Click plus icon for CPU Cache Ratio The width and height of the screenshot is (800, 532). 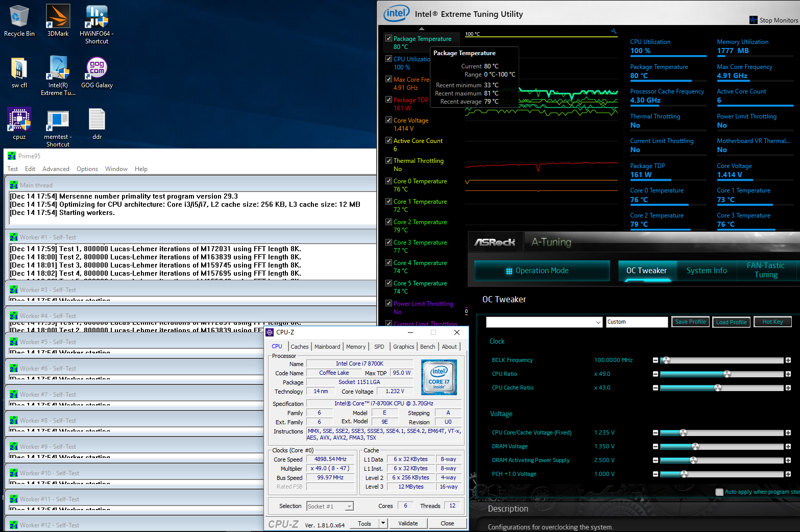(x=788, y=388)
